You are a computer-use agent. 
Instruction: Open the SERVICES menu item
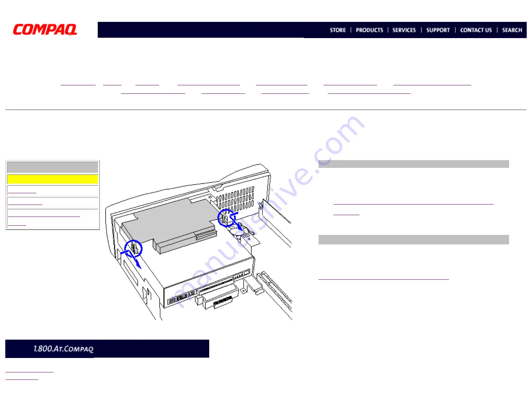[x=404, y=30]
